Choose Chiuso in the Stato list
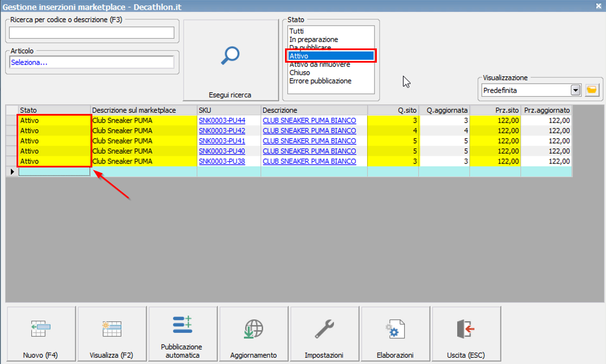Screen dimensions: 606x364 [299, 72]
